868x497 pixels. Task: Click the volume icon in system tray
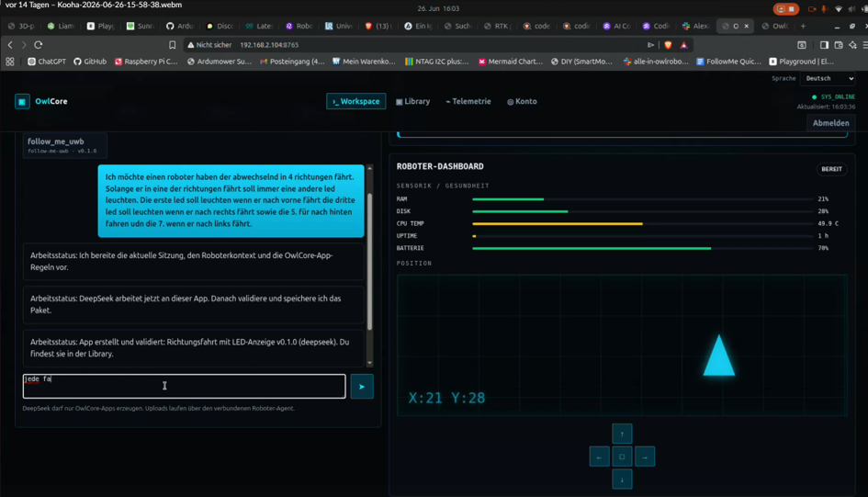851,9
